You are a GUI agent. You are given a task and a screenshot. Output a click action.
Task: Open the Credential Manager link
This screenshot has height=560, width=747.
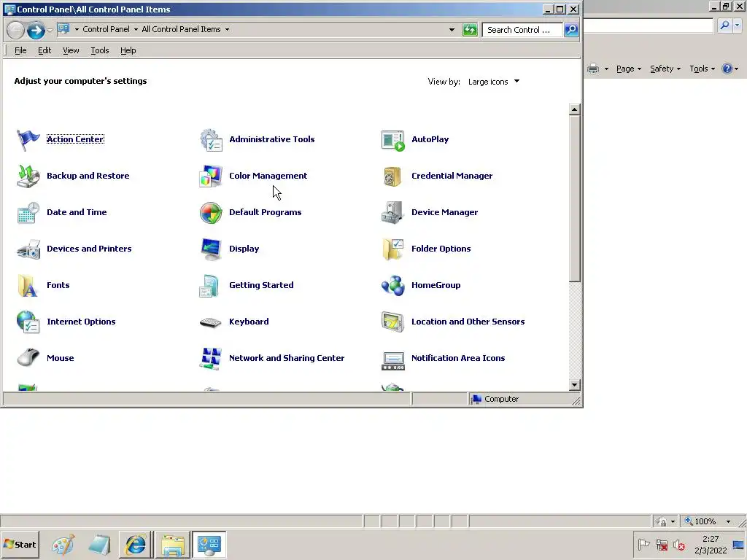[452, 176]
